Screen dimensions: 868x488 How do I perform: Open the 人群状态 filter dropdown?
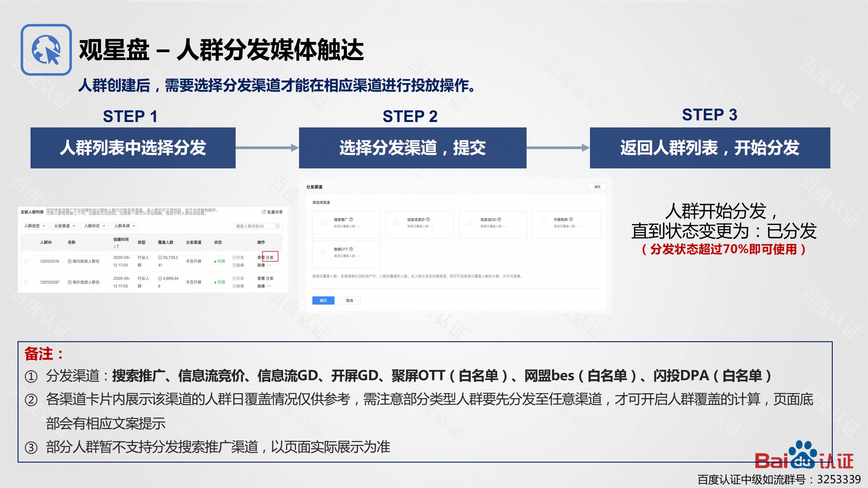pos(95,226)
